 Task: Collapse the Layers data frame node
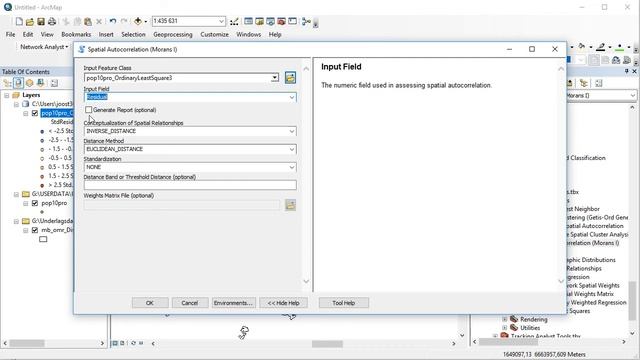[x=7, y=95]
